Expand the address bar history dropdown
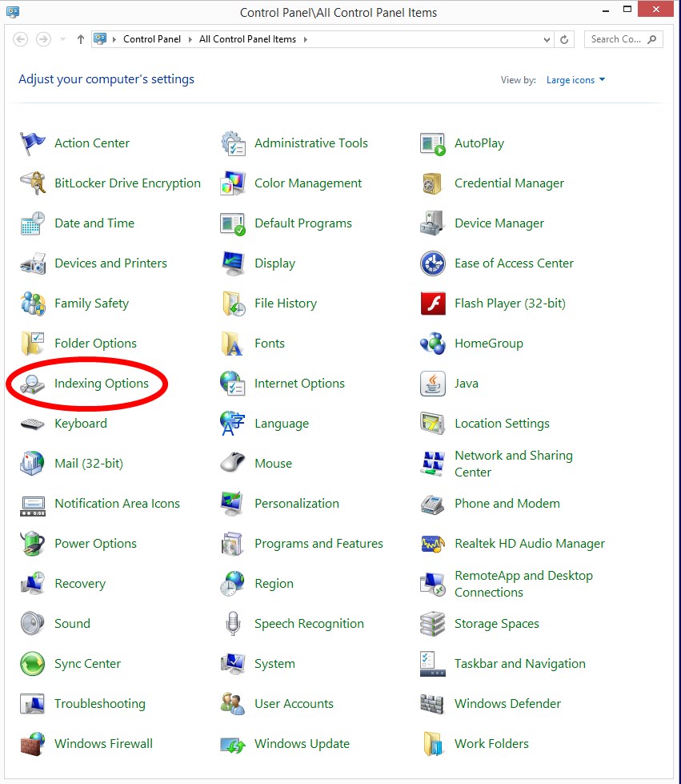This screenshot has height=784, width=681. point(547,39)
